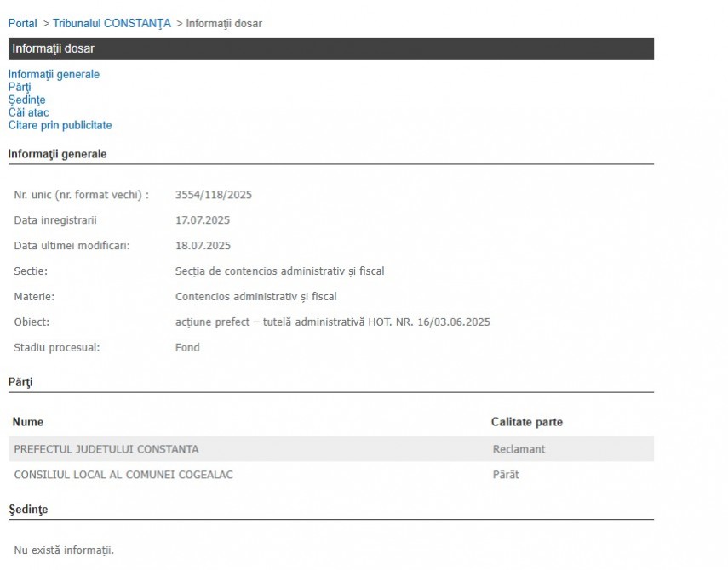The image size is (728, 570).
Task: Click the last modified date 18.07.2025
Action: pyautogui.click(x=203, y=246)
